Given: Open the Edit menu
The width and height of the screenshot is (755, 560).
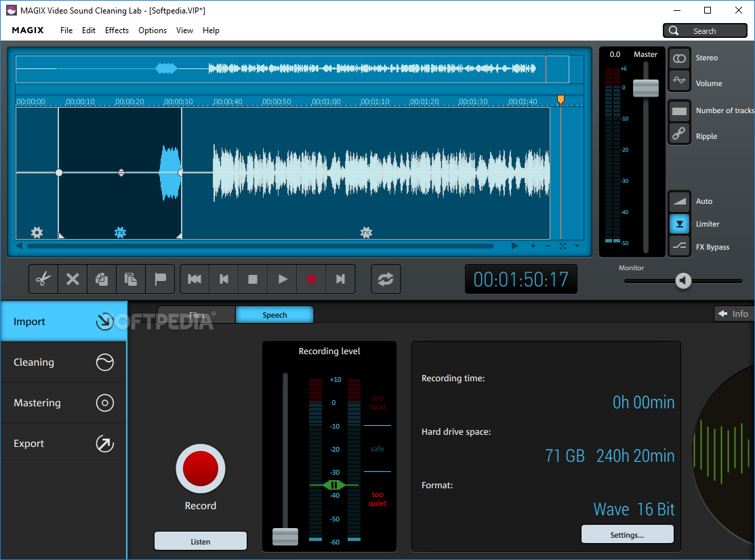Looking at the screenshot, I should 89,30.
